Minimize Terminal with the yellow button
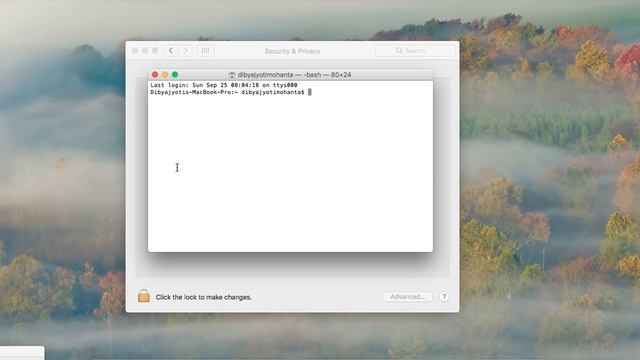 coord(165,74)
